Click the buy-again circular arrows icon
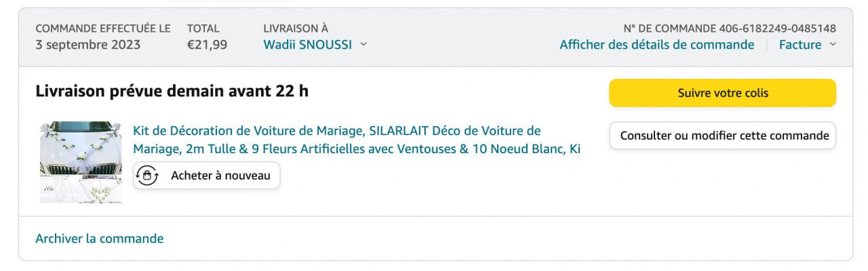 pos(147,175)
